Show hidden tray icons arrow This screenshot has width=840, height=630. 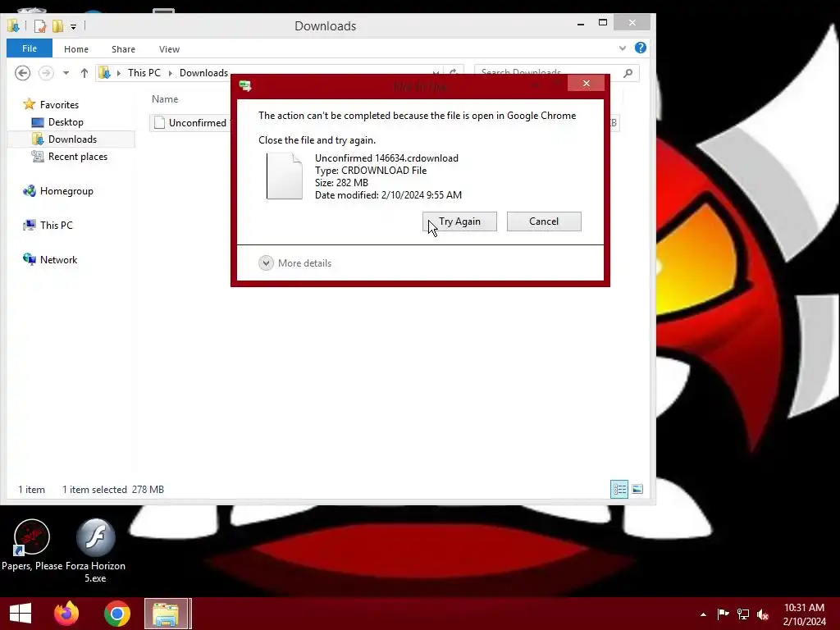[703, 614]
